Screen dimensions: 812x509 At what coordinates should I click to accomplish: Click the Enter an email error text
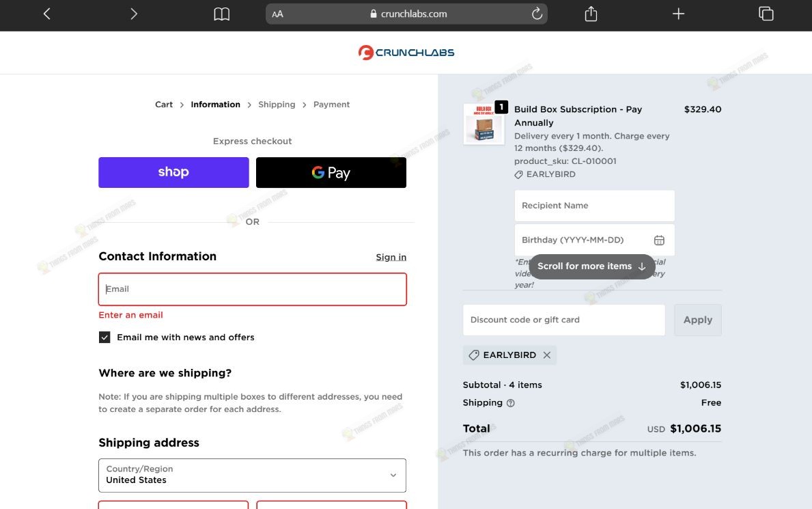[x=130, y=315]
